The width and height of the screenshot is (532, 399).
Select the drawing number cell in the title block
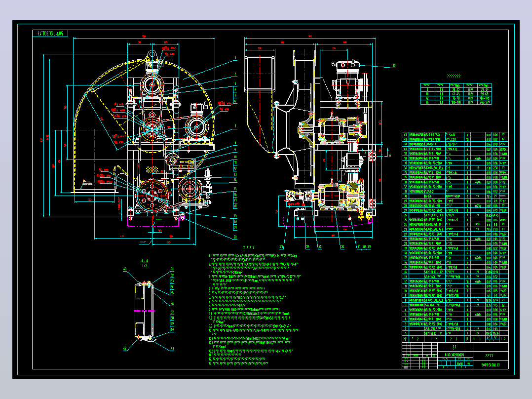click(x=491, y=365)
